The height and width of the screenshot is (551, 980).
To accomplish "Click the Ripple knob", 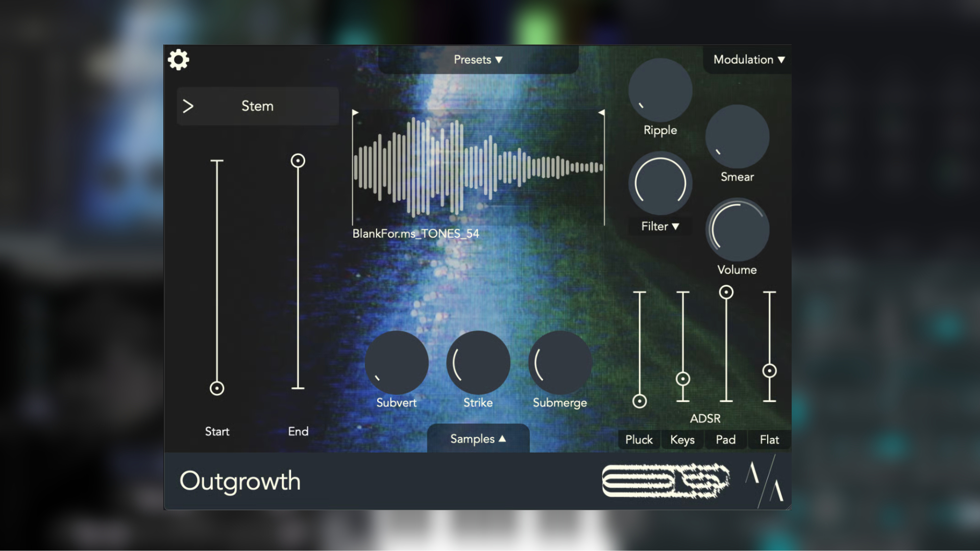I will point(660,90).
